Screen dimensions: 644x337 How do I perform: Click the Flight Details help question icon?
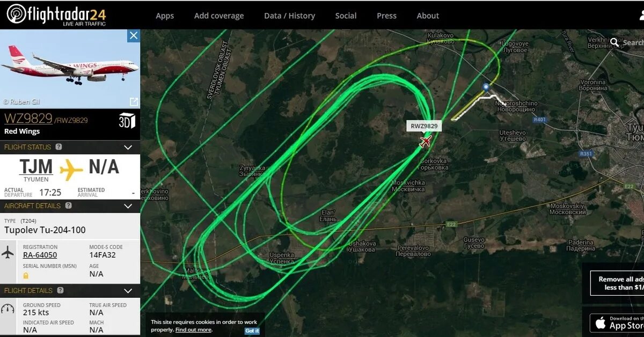click(60, 290)
